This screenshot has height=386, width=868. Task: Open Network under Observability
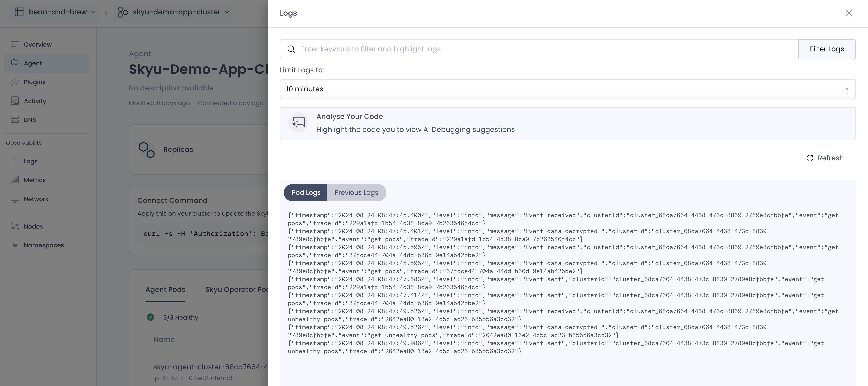click(47, 199)
